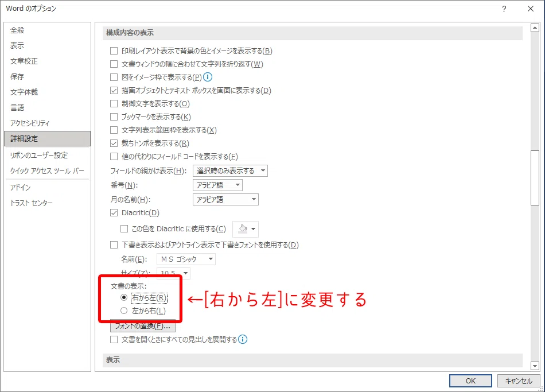
Task: Switch to 保存 category
Action: 47,76
